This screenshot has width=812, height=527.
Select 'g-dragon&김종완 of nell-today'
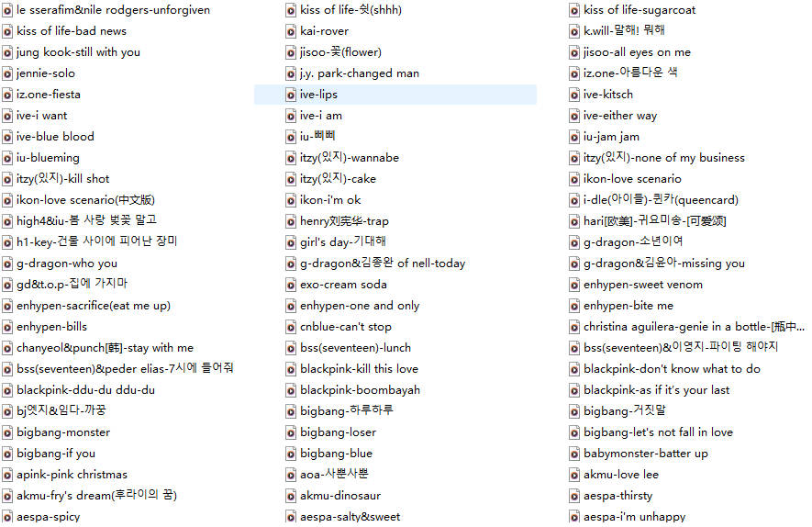pos(383,263)
